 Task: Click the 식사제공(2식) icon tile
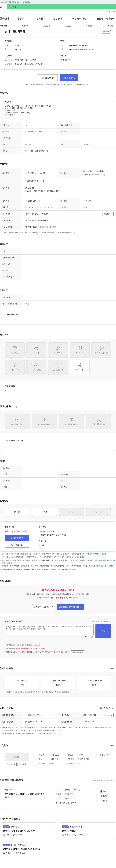[80, 367]
